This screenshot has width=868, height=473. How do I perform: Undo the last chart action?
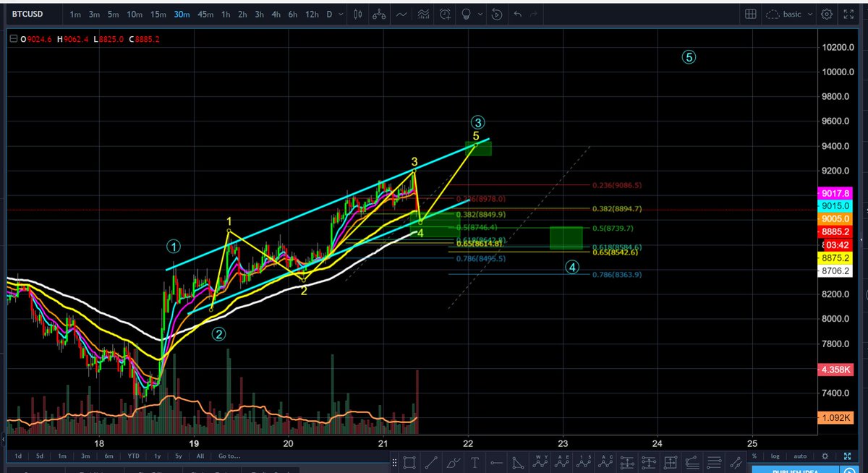pos(517,14)
